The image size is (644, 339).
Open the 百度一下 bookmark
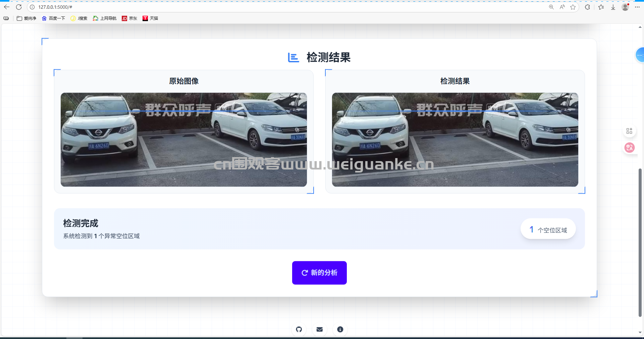pyautogui.click(x=53, y=18)
